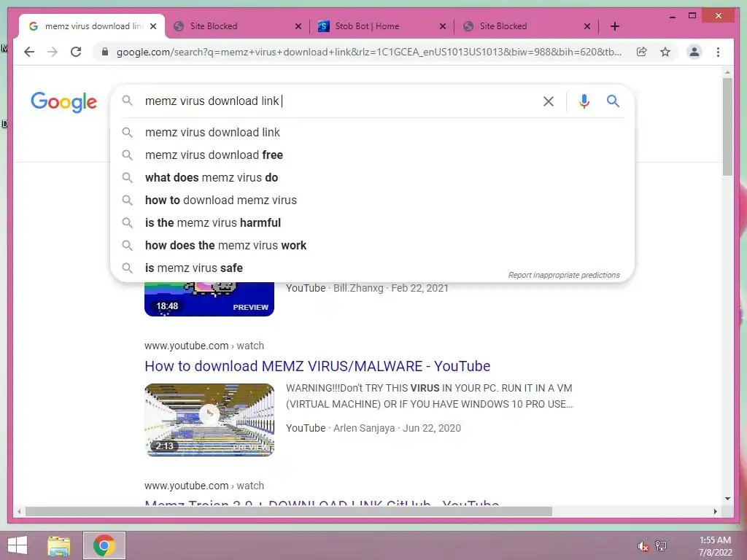Click the vertical scrollbar thumb
This screenshot has height=560, width=747.
(x=727, y=126)
